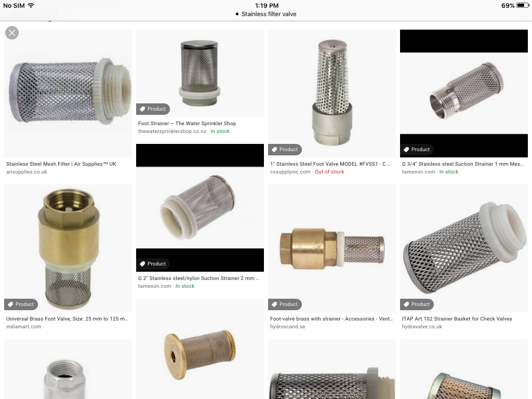
Task: Tap Product tag on G 3/4" suction strainer
Action: [x=417, y=150]
